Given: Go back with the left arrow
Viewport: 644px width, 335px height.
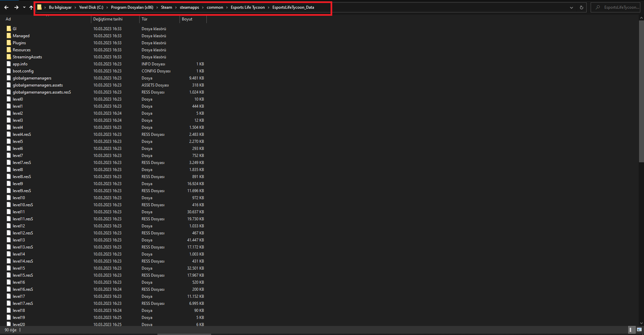Looking at the screenshot, I should click(x=6, y=7).
